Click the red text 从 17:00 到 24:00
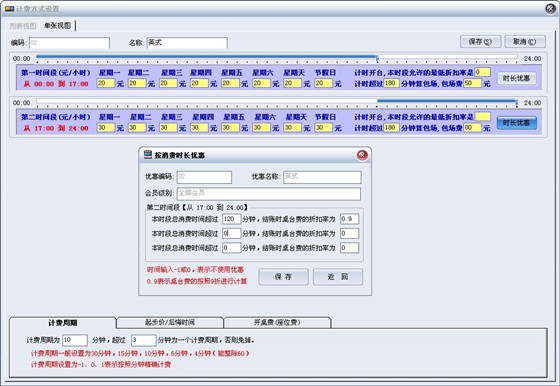The image size is (560, 386). point(56,128)
